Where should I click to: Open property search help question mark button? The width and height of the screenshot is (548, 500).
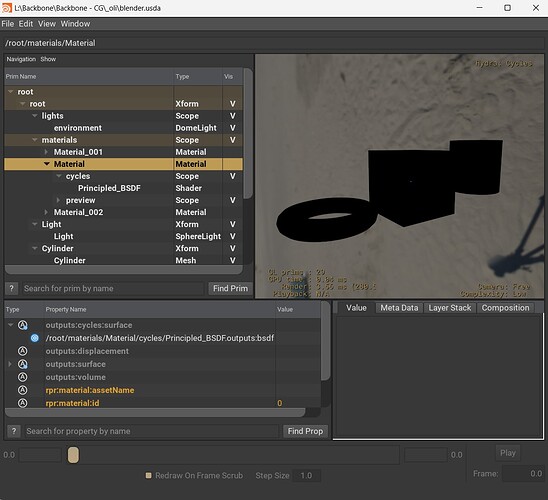pyautogui.click(x=14, y=431)
